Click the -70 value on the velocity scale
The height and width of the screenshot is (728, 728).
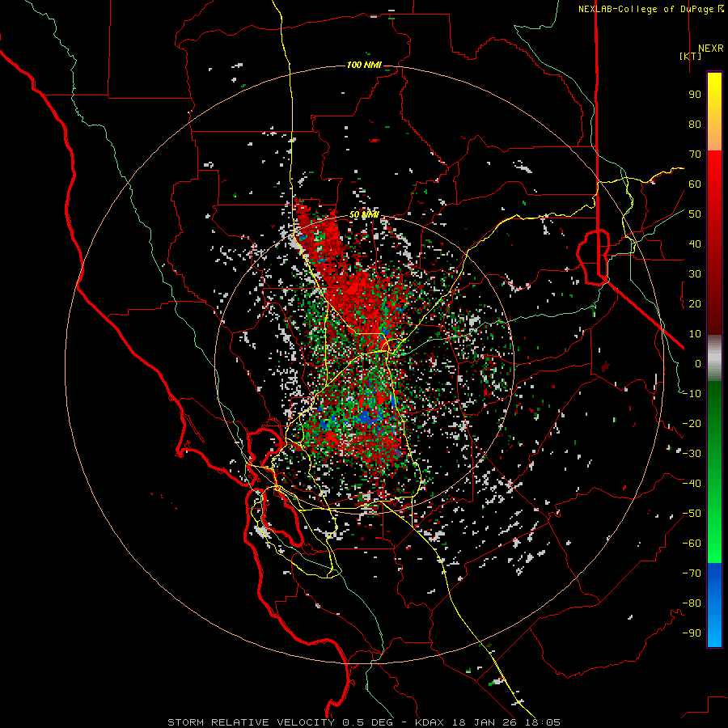pos(692,574)
